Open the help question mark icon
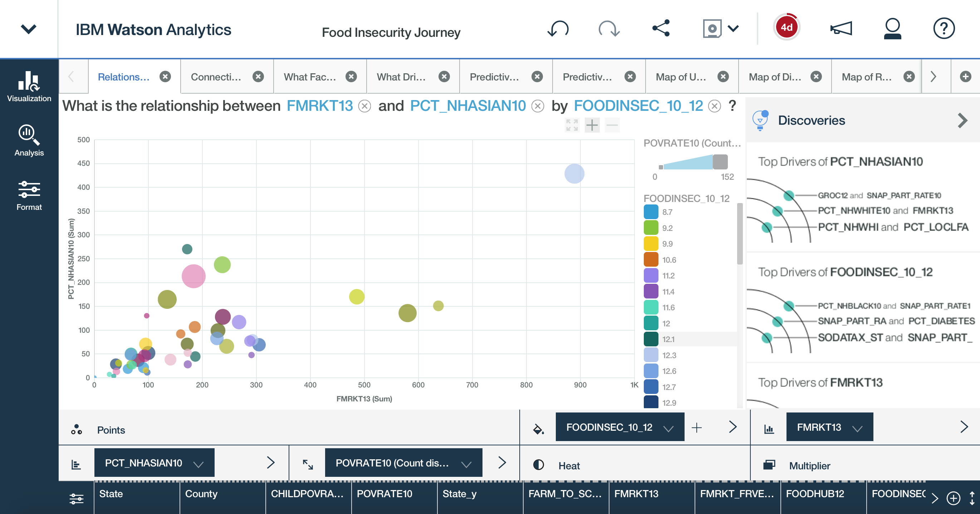Viewport: 980px width, 514px height. 944,29
